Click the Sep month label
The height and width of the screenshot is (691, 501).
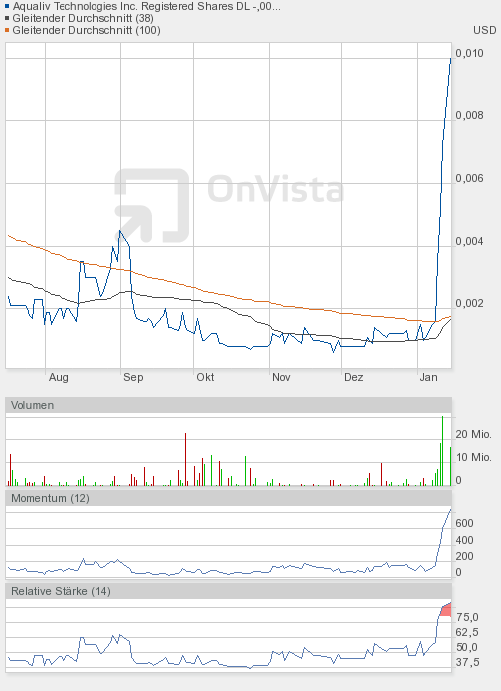click(x=133, y=377)
